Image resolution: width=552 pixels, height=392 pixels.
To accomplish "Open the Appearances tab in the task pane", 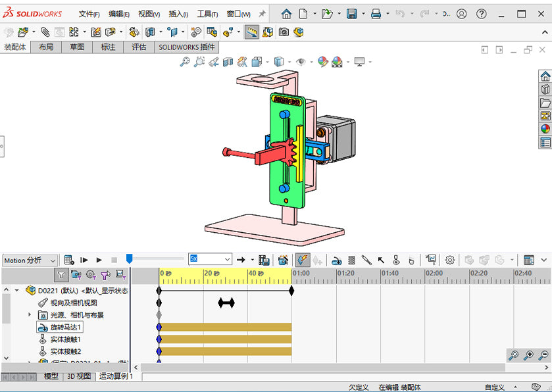I will 545,129.
